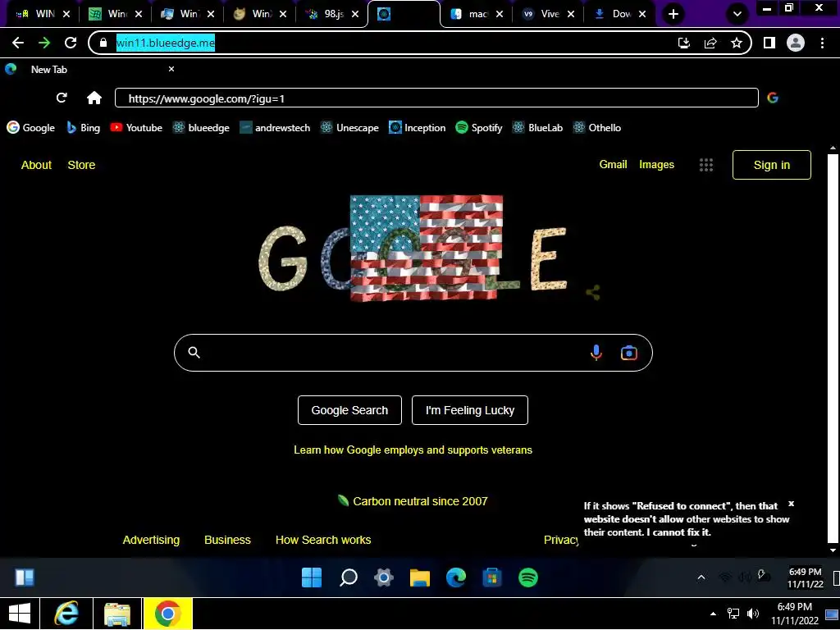Open How Search works link
840x630 pixels.
pos(323,540)
